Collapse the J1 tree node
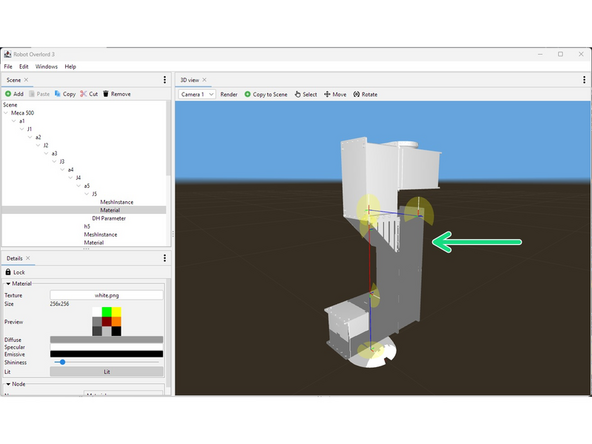592x444 pixels. [22, 129]
